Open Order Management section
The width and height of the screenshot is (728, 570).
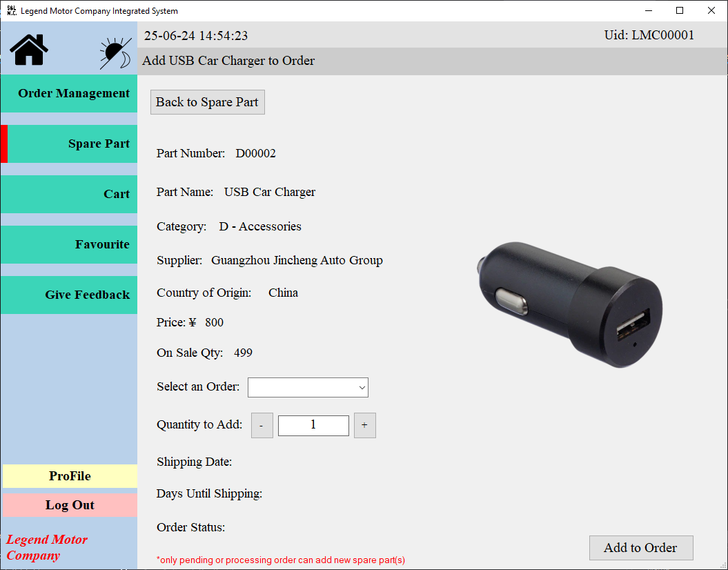69,93
